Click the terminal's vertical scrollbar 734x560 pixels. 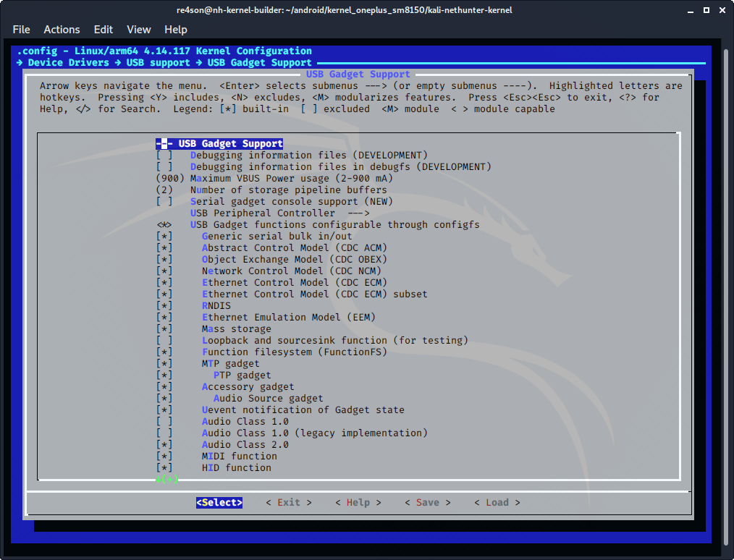coord(727,289)
